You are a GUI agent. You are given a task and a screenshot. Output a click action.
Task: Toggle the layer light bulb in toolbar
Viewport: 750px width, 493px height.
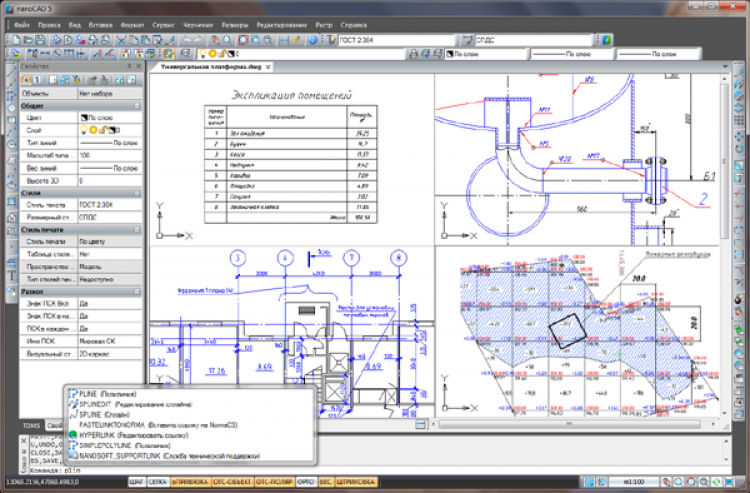(202, 54)
